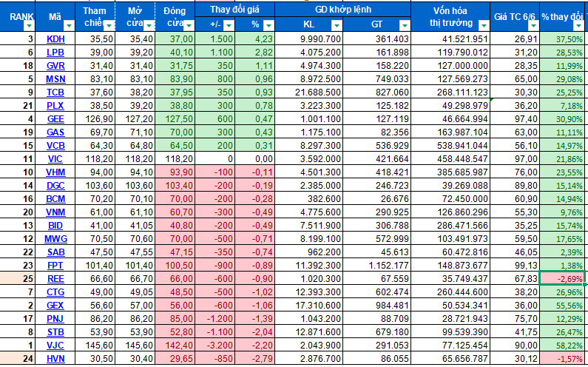Viewport: 588px width, 367px height.
Task: Select the 538.941.044 market cap cell for VCB
Action: tap(450, 146)
